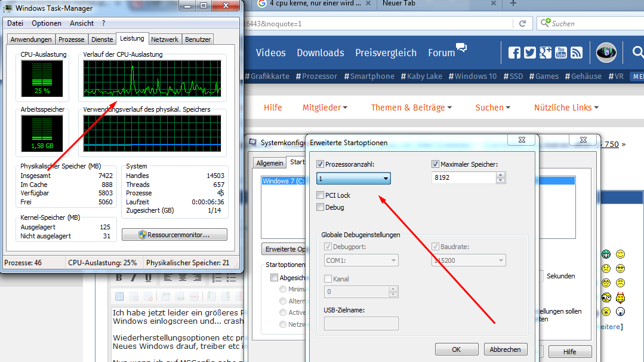Tick the Kanal checkbox

328,278
